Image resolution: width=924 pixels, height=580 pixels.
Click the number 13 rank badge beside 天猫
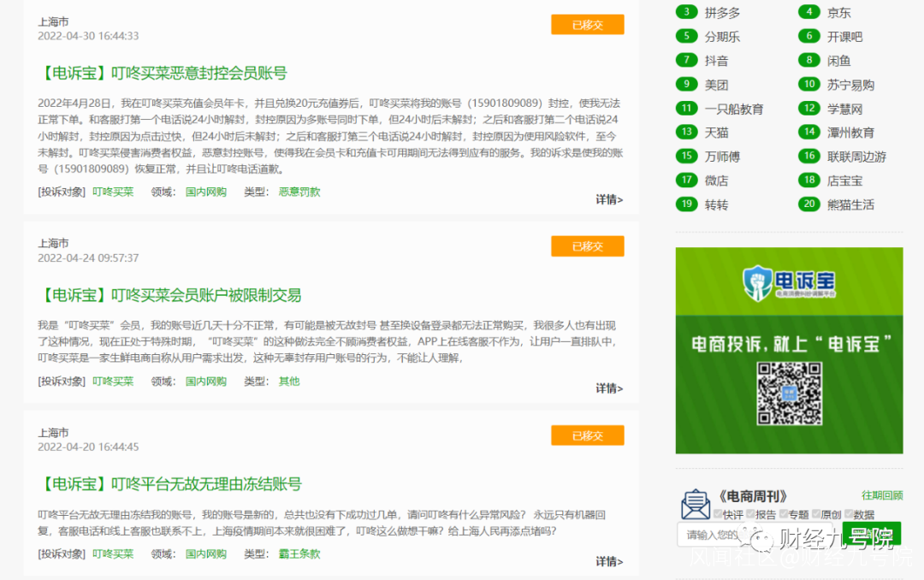click(x=686, y=132)
